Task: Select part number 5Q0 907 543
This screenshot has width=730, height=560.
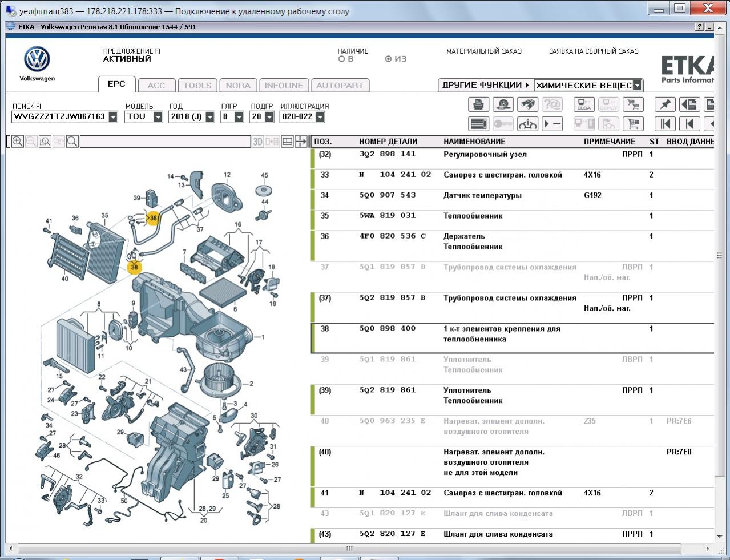Action: pos(388,195)
